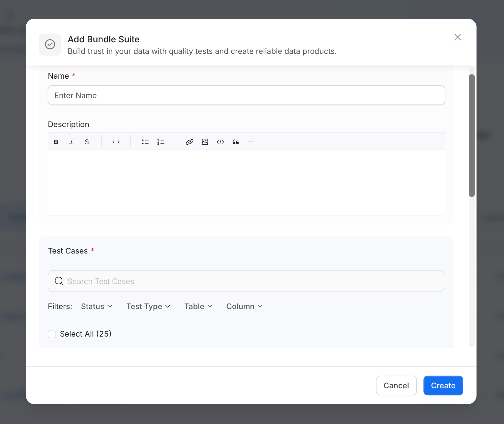Apply strikethrough formatting in description editor
The width and height of the screenshot is (504, 424).
(x=87, y=142)
